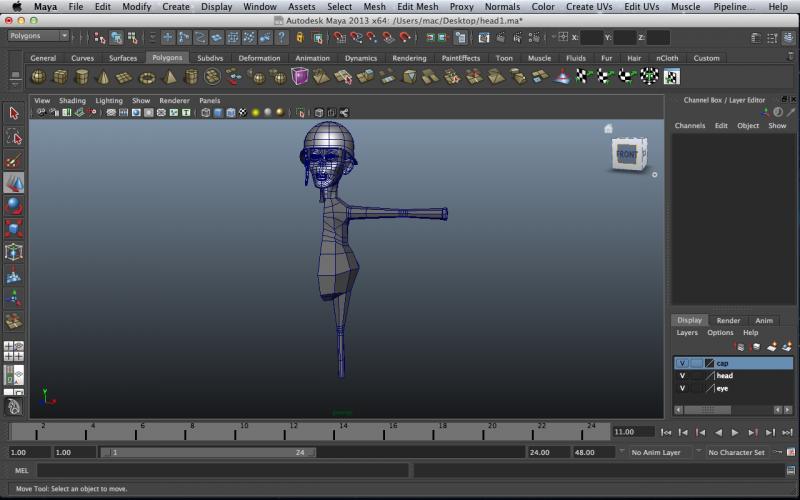Click the polygon cone shelf icon
This screenshot has width=800, height=500.
(x=103, y=77)
